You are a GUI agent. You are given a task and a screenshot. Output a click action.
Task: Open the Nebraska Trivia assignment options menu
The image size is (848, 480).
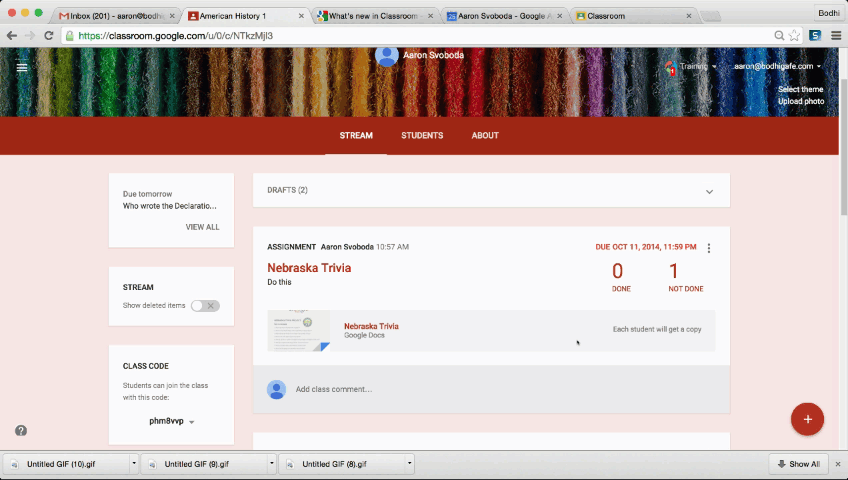click(709, 248)
